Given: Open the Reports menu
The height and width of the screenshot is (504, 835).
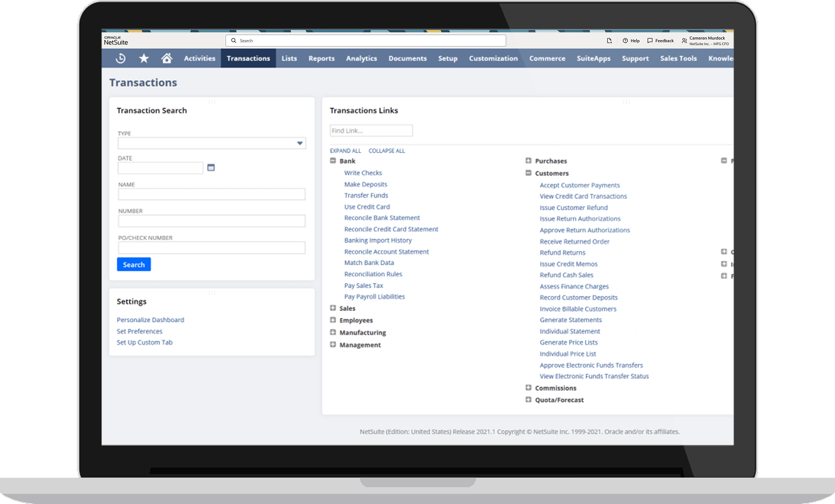Looking at the screenshot, I should (x=321, y=58).
